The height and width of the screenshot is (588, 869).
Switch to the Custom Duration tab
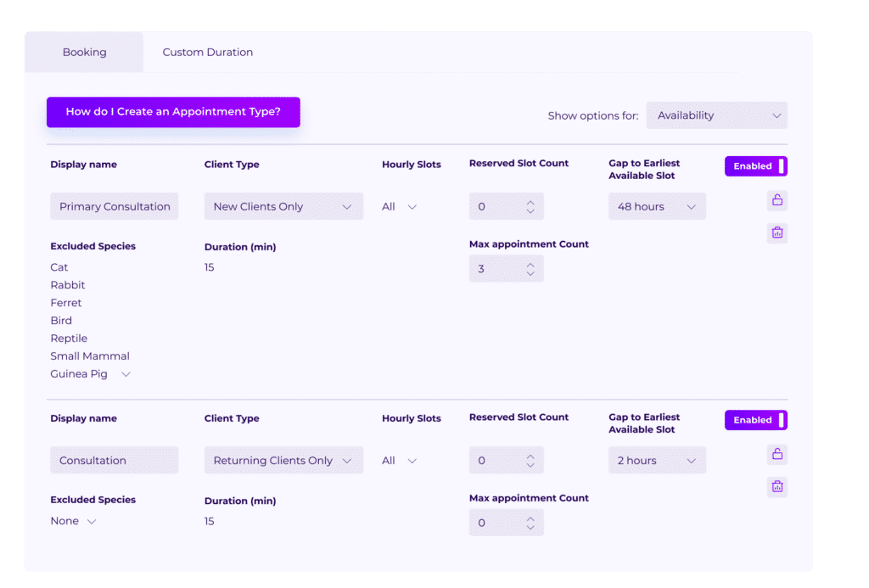[207, 53]
